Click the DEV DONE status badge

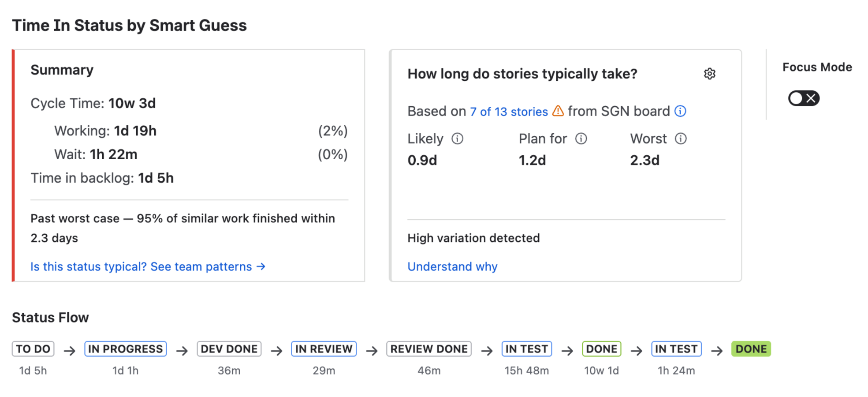click(229, 349)
